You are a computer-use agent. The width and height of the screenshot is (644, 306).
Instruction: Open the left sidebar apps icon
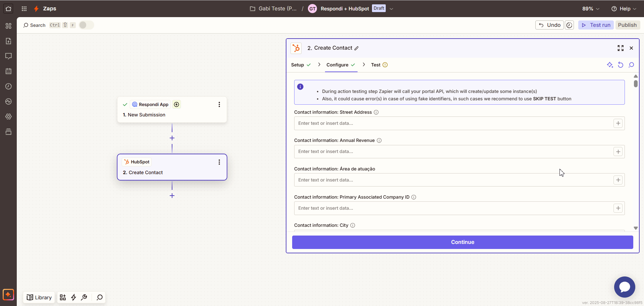(x=8, y=26)
